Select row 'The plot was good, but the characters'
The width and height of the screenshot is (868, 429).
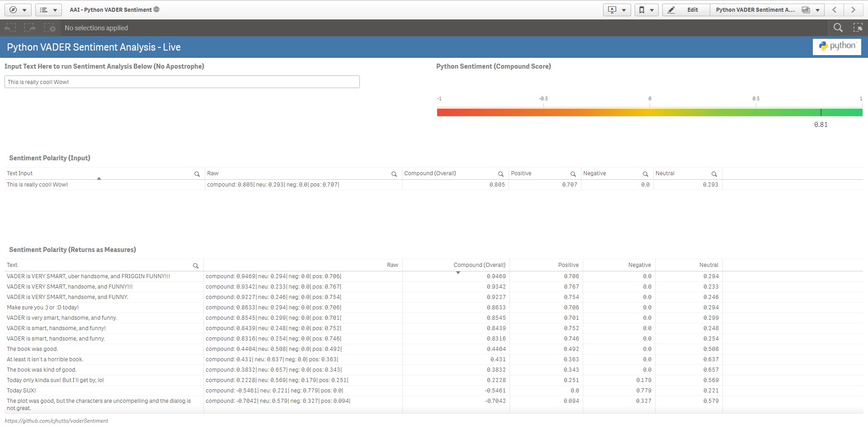coord(104,405)
